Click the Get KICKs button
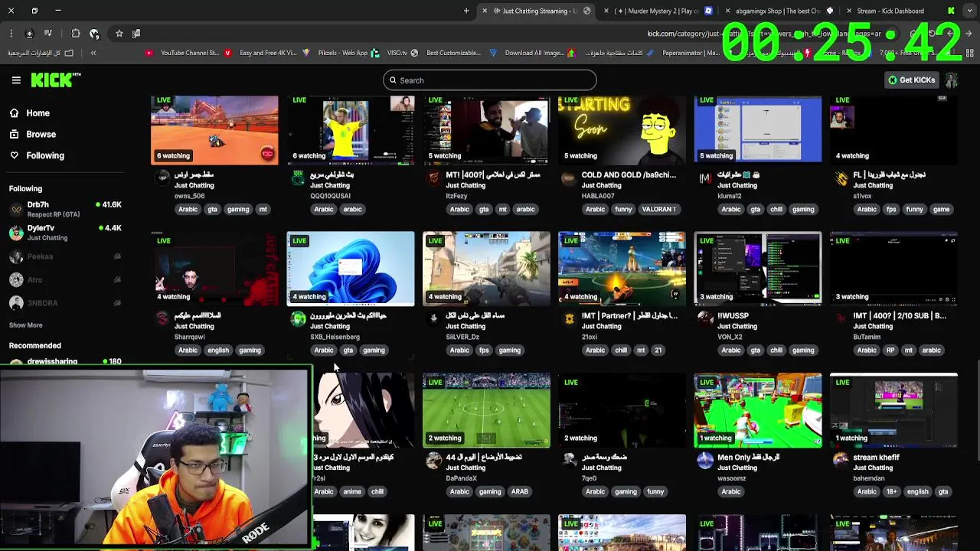 coord(911,80)
